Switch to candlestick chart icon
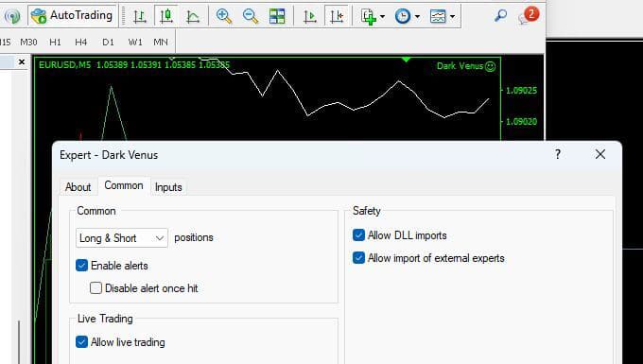This screenshot has width=643, height=364. (166, 16)
